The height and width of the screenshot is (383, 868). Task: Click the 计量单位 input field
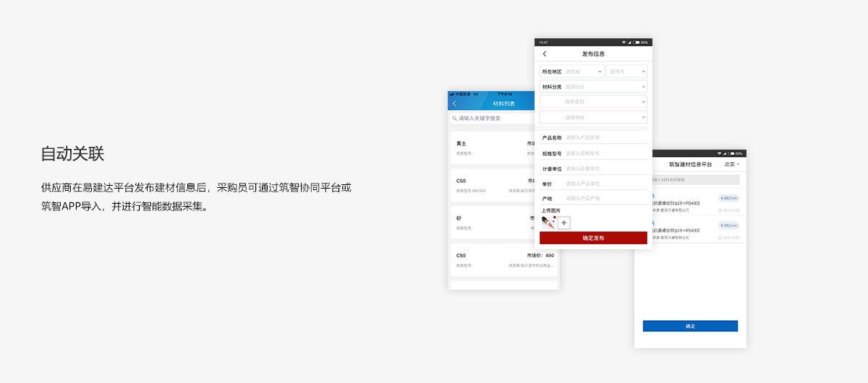coord(604,168)
